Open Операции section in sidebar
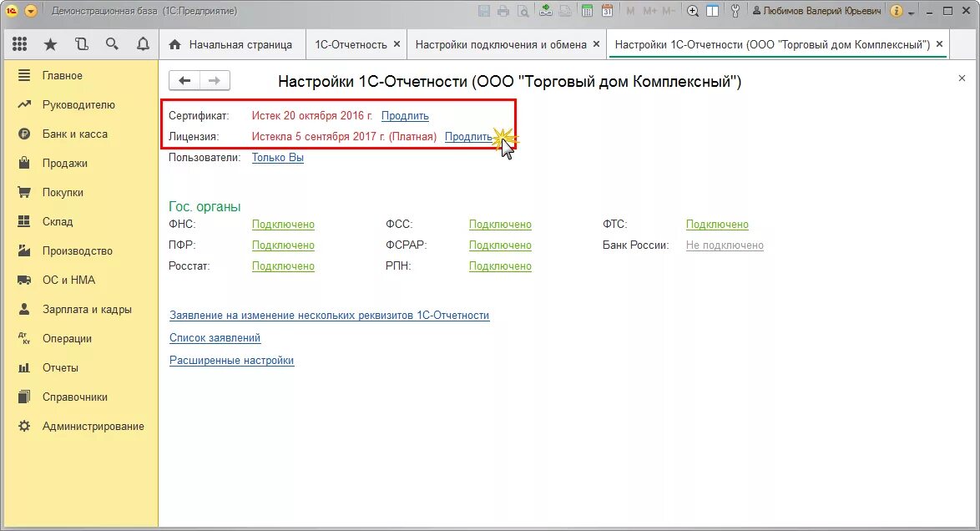The width and height of the screenshot is (980, 531). coord(80,338)
